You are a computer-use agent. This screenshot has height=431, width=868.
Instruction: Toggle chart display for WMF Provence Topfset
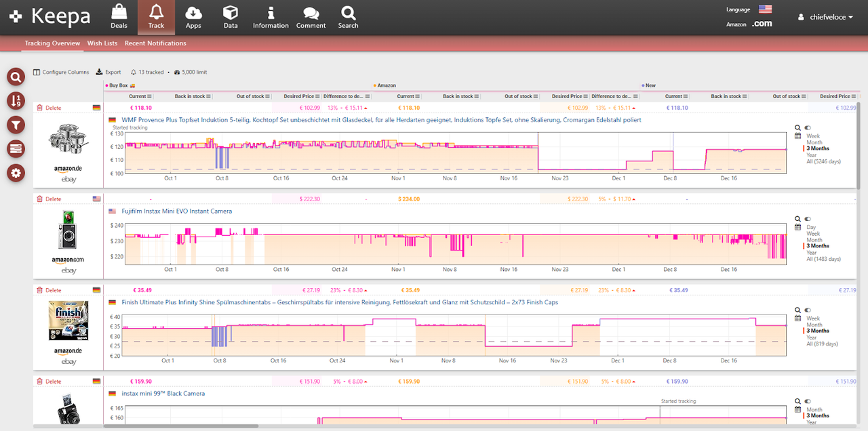[x=808, y=127]
